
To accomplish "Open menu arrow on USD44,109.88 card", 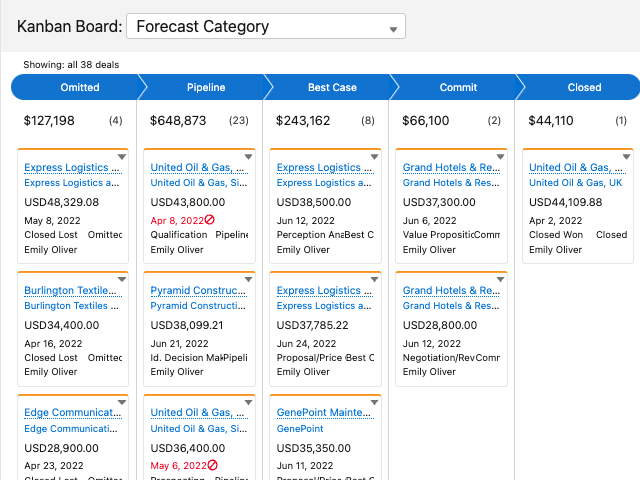I will coord(627,157).
